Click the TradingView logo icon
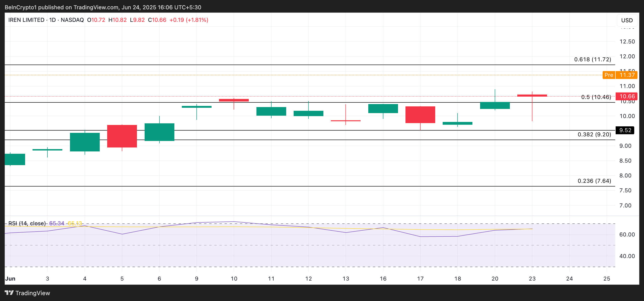Image resolution: width=644 pixels, height=301 pixels. 9,292
